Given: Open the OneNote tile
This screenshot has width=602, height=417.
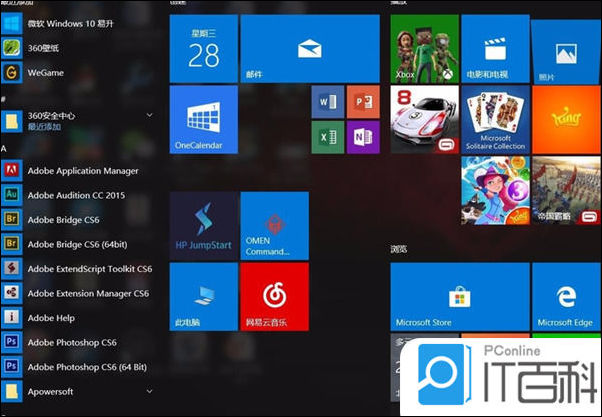Looking at the screenshot, I should point(363,137).
